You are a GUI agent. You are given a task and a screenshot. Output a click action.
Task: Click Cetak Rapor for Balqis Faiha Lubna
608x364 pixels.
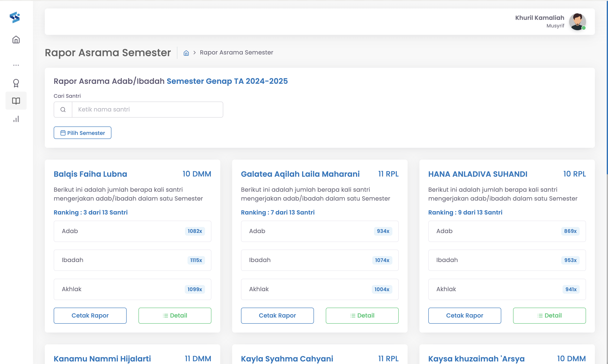click(90, 315)
